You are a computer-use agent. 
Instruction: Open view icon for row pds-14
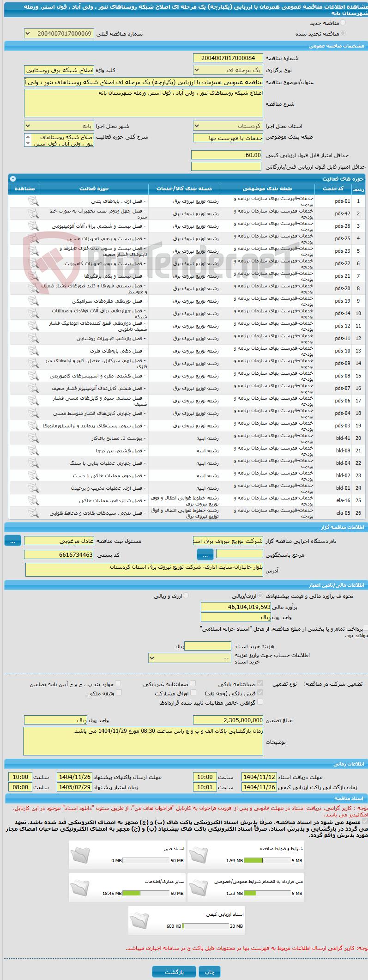click(x=33, y=313)
